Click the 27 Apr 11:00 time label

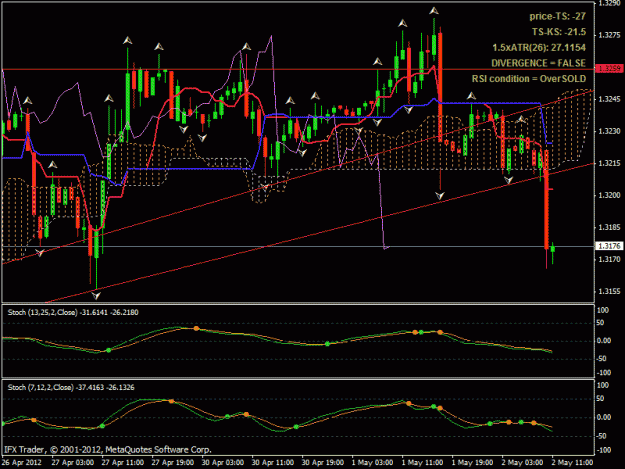[123, 463]
